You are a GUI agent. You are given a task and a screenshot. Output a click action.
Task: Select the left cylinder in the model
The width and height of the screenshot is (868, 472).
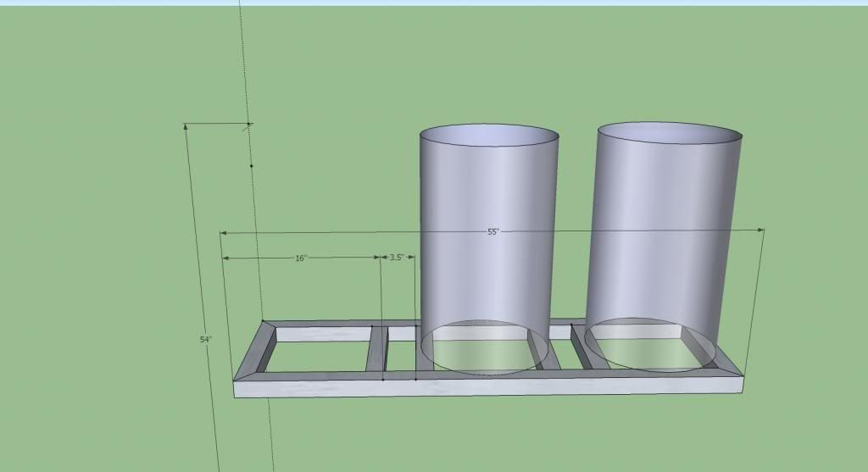(488, 249)
